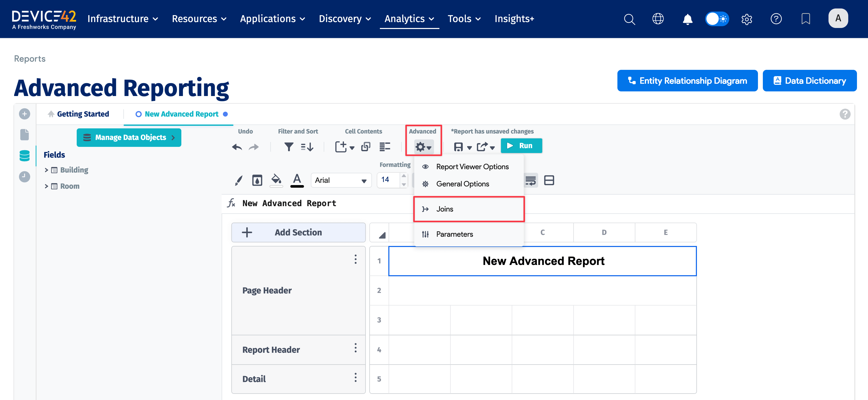The height and width of the screenshot is (400, 868).
Task: Toggle the light/dark mode switch
Action: (x=717, y=19)
